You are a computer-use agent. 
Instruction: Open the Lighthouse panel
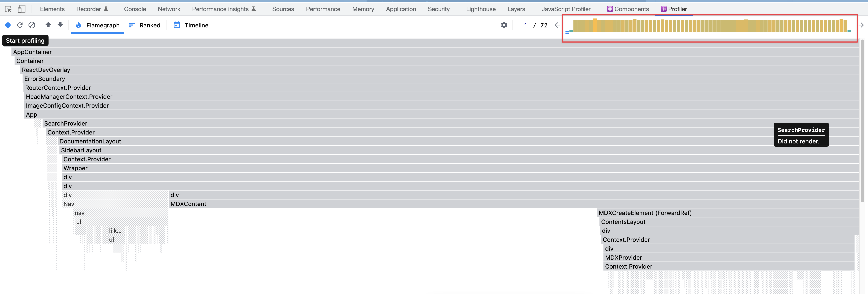click(x=481, y=9)
